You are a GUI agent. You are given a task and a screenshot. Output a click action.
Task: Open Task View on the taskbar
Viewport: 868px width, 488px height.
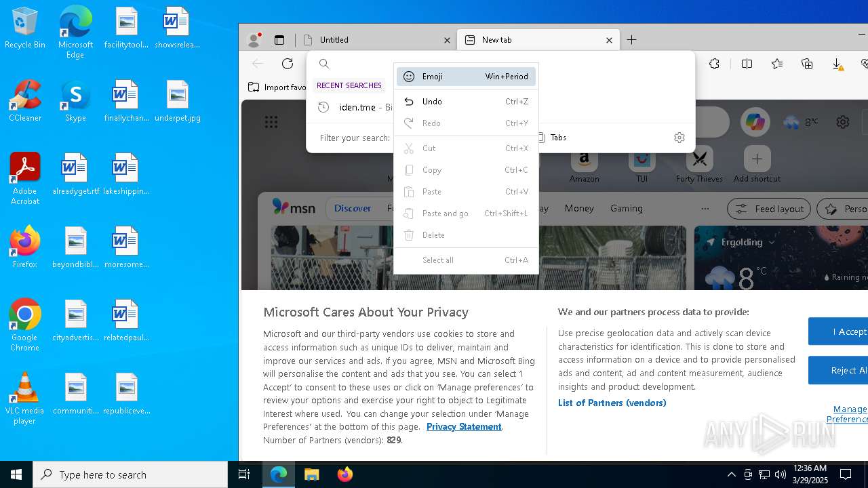click(244, 474)
